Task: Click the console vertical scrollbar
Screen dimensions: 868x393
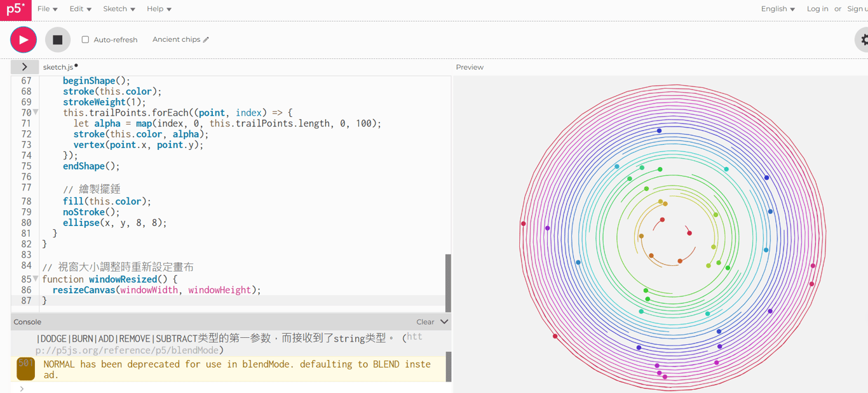Action: coord(448,366)
